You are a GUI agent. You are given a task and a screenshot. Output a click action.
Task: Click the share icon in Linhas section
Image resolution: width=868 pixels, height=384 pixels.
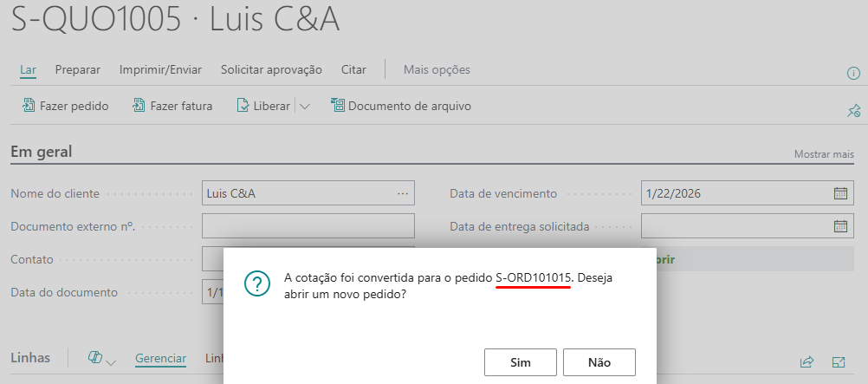pos(806,361)
